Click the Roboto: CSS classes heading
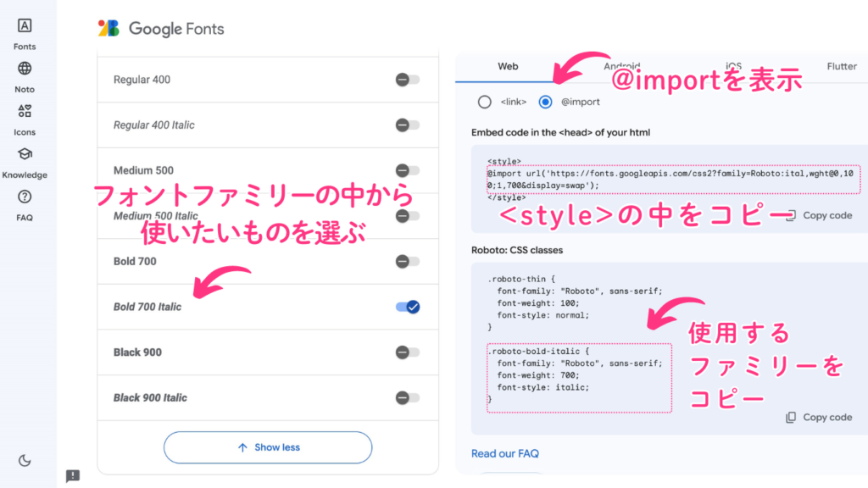 [x=517, y=250]
